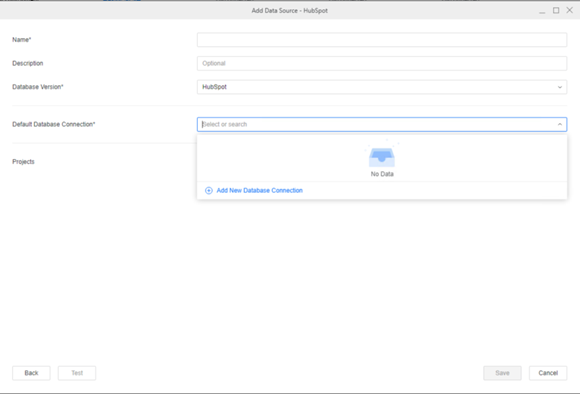Click the Select or search input box

[x=382, y=124]
